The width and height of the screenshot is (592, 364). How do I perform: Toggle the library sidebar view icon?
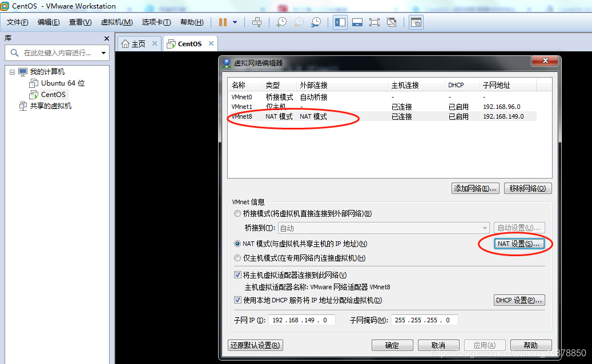340,22
